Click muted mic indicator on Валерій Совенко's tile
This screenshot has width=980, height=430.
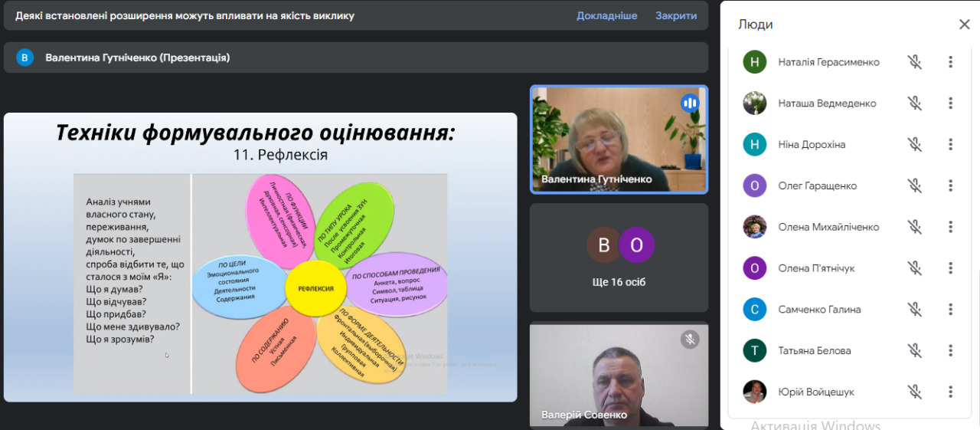[690, 340]
